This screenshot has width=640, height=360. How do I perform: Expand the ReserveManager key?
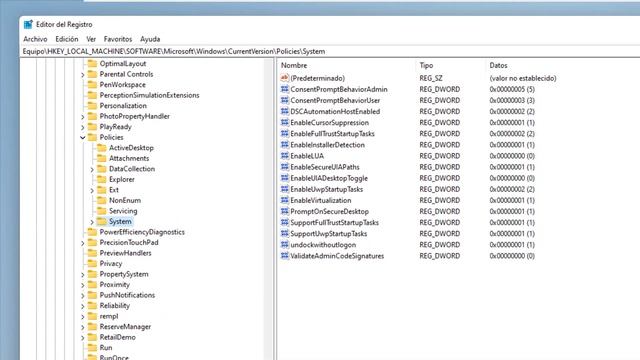coord(83,327)
